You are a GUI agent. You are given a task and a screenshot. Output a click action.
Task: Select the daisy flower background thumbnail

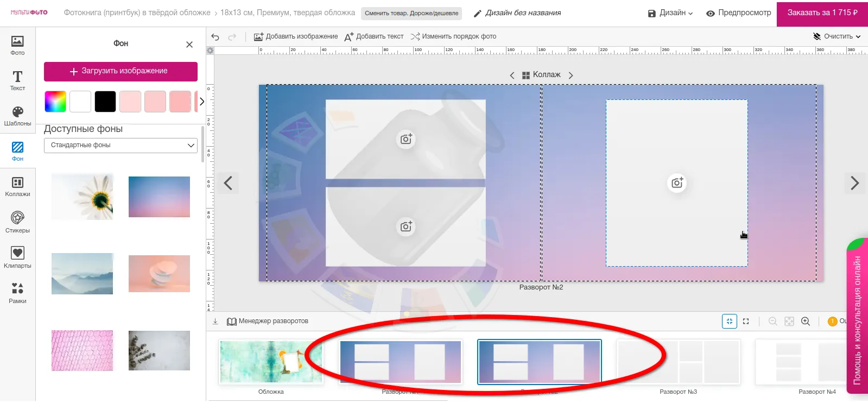point(83,197)
